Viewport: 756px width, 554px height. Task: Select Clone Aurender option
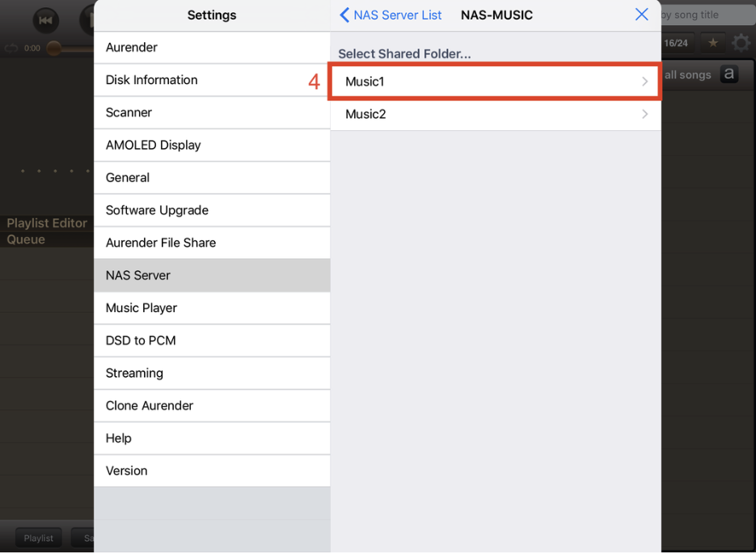pyautogui.click(x=212, y=405)
